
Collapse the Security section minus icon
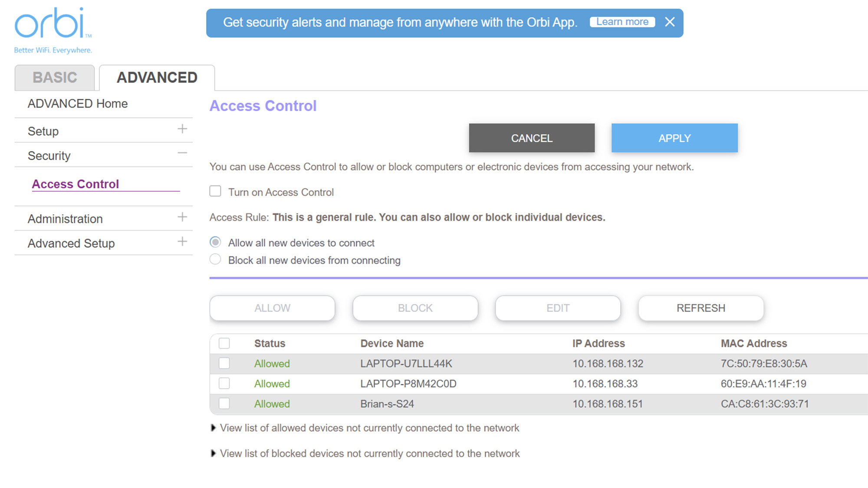pos(182,153)
